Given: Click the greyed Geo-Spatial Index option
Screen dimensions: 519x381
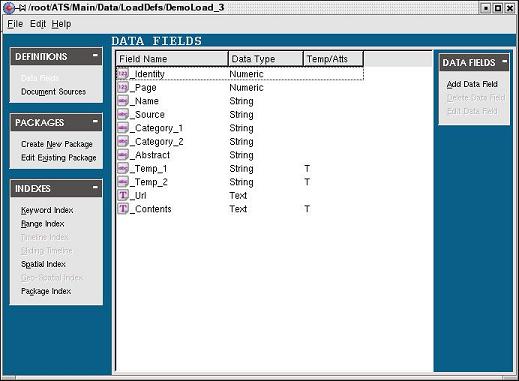Looking at the screenshot, I should pyautogui.click(x=52, y=278).
